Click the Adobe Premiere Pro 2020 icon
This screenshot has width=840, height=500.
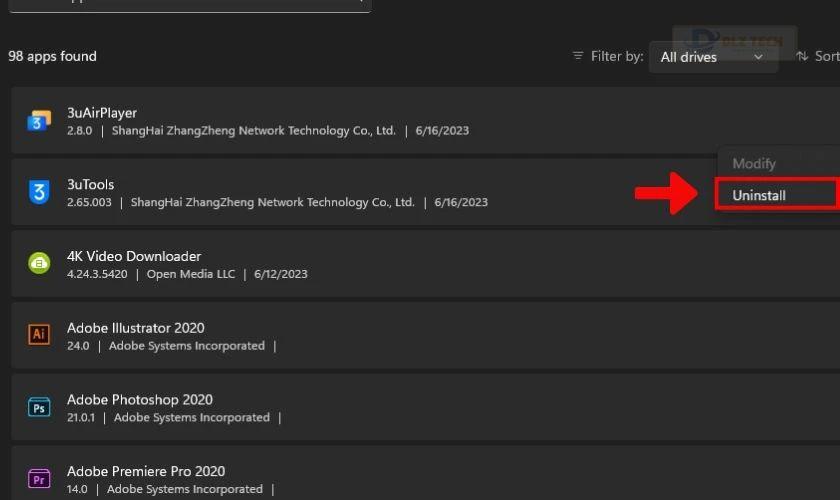[x=39, y=479]
